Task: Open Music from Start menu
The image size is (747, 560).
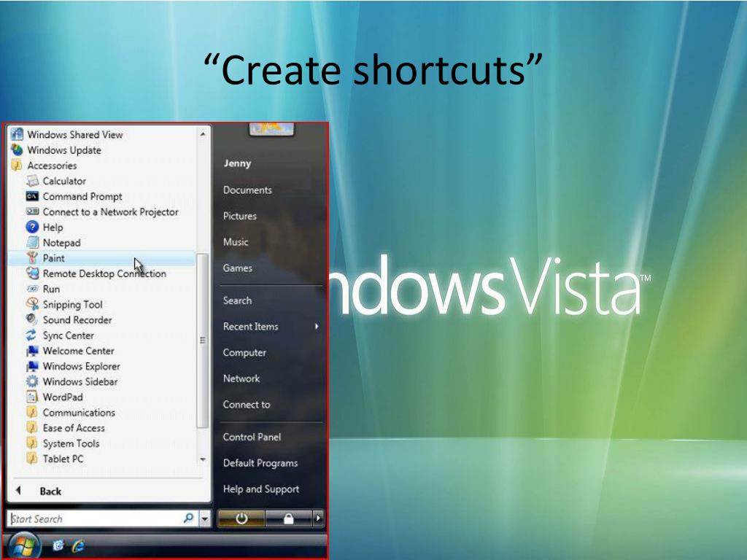Action: (236, 242)
